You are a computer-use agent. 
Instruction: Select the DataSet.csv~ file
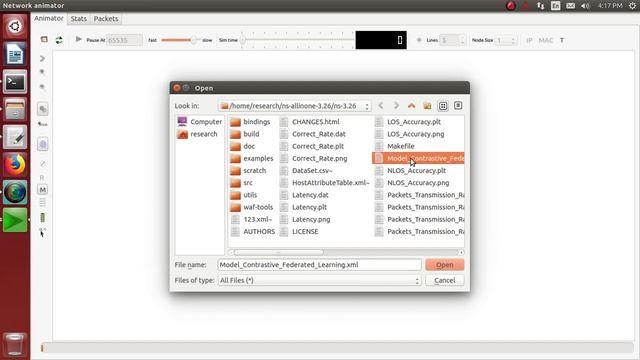(x=307, y=171)
